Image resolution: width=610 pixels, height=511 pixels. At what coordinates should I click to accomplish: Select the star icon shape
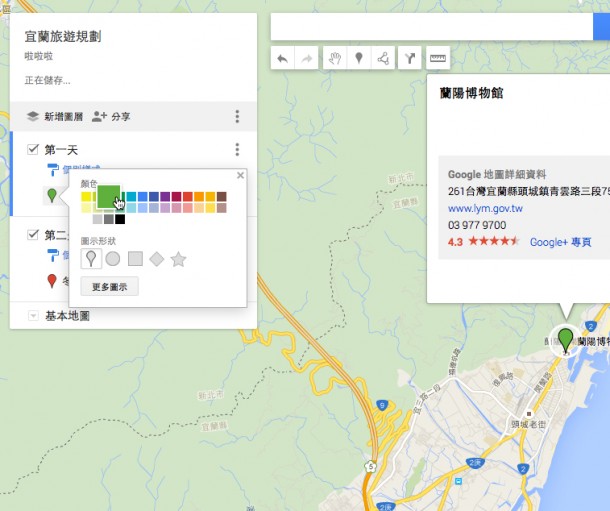[x=178, y=259]
